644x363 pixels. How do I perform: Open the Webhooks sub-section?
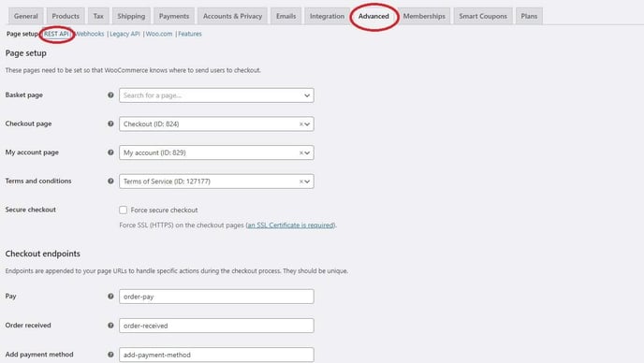89,34
